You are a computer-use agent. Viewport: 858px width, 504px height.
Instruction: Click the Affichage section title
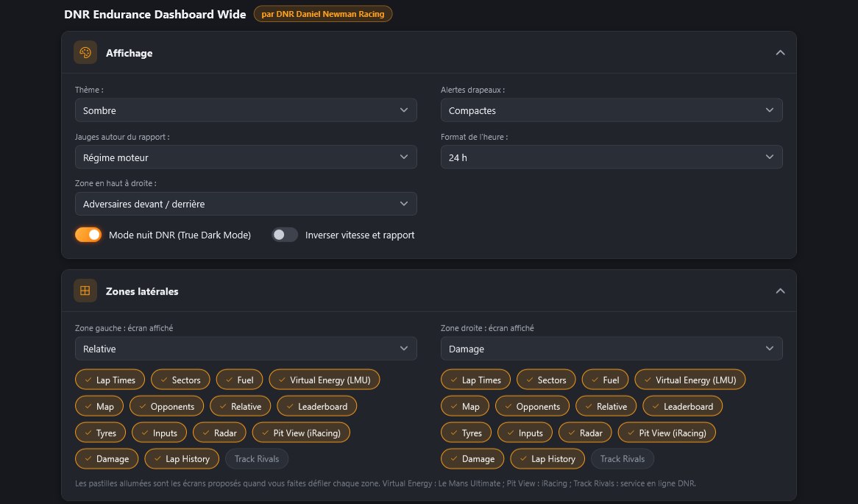click(129, 53)
